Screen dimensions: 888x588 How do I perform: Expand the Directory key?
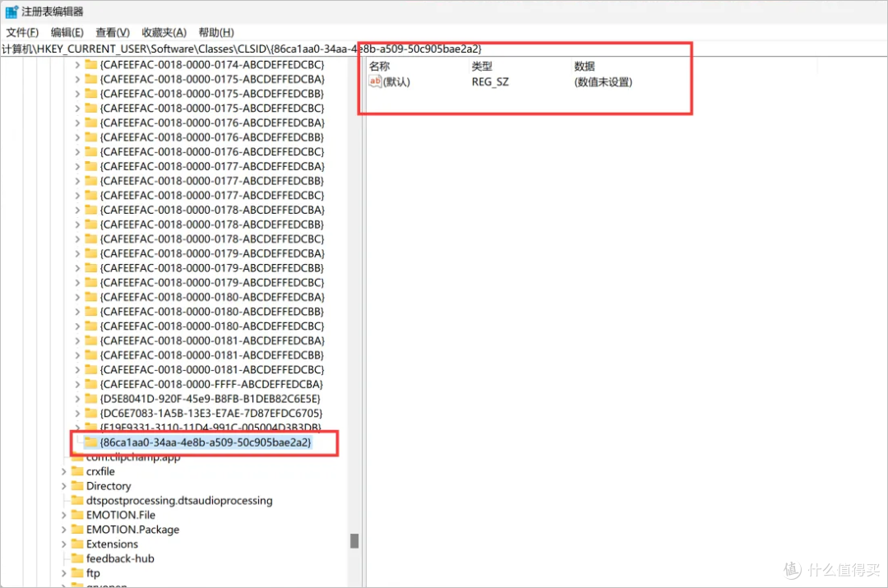(63, 486)
